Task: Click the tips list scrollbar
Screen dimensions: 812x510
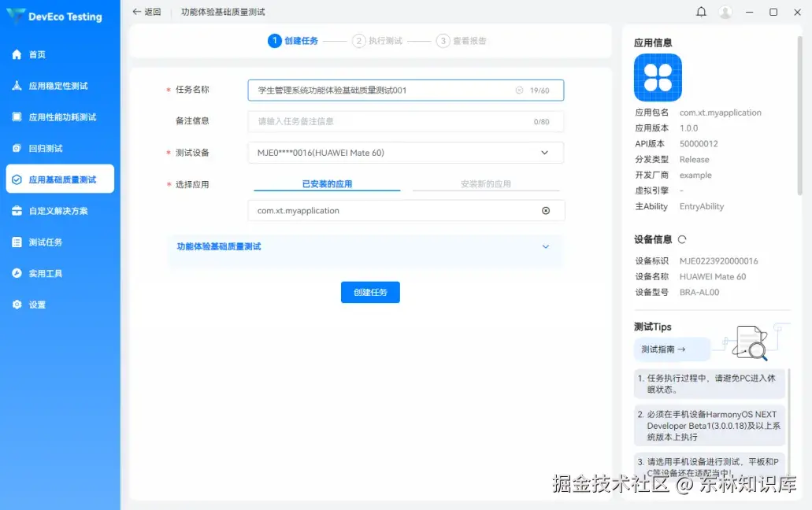Action: pos(788,422)
